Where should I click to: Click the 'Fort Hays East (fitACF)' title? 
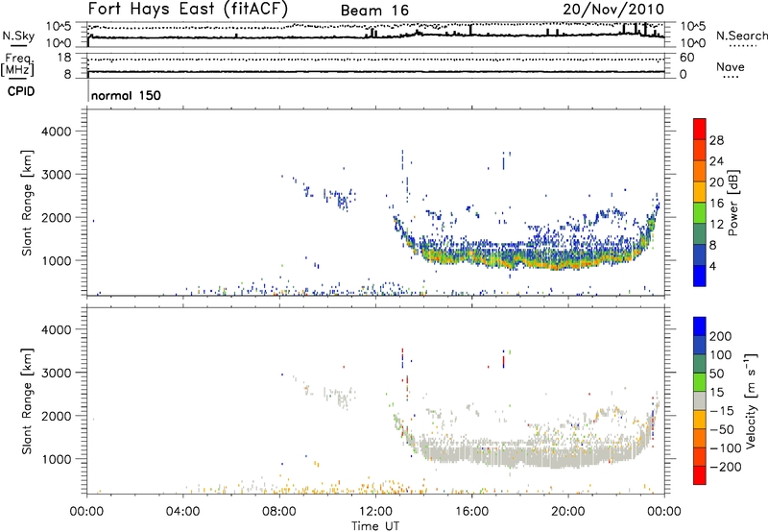coord(188,10)
